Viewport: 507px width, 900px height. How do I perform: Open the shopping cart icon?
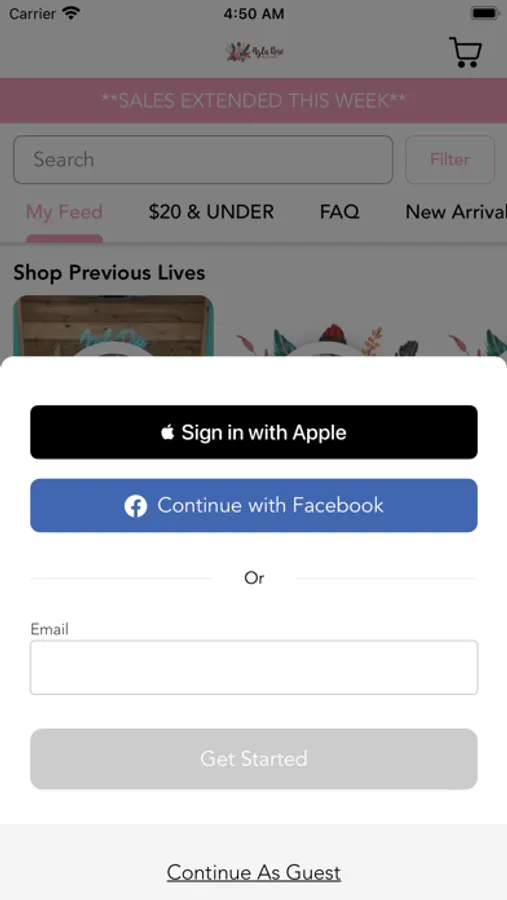click(x=465, y=52)
